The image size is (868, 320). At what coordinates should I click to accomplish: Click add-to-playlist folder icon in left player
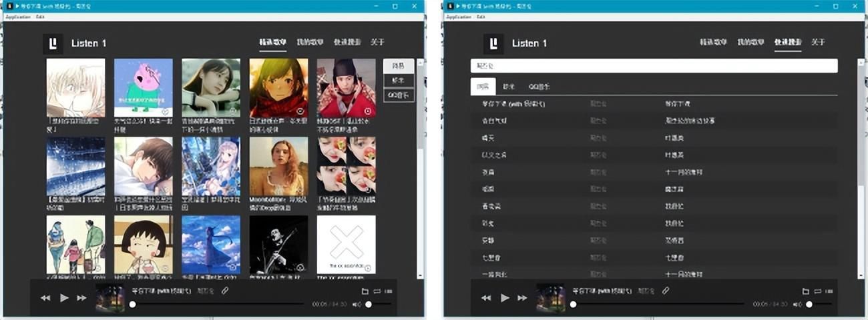(365, 291)
